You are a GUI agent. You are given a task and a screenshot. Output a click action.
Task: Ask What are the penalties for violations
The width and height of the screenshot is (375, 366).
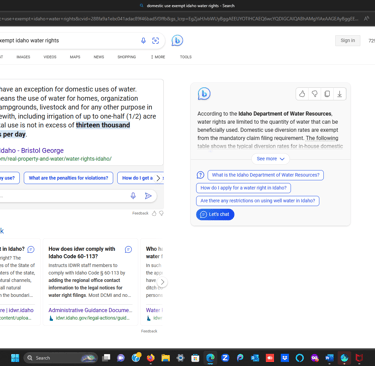(68, 178)
